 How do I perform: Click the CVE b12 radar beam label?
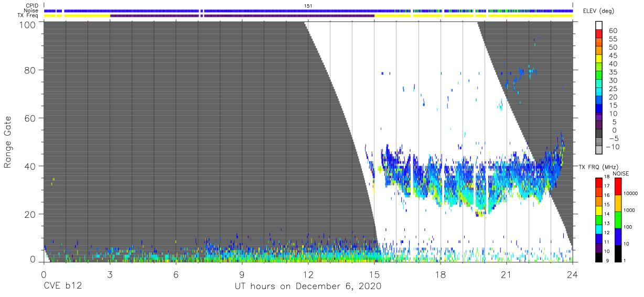[x=62, y=286]
